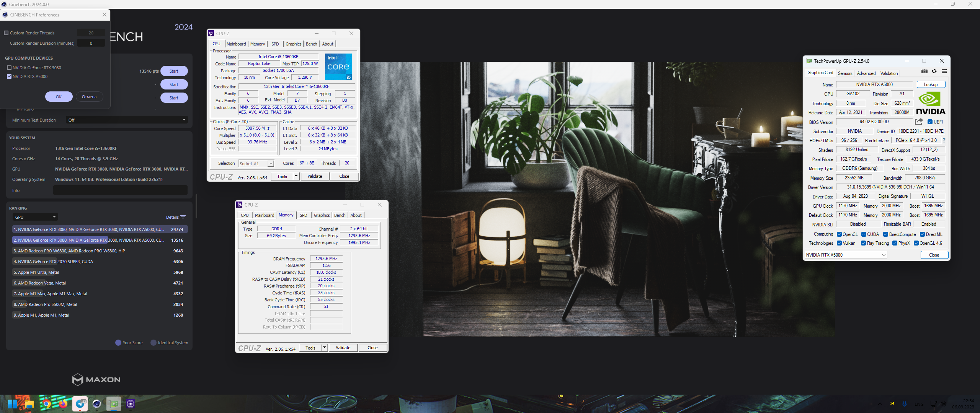980x413 pixels.
Task: Check NVIDIA GeForce RTX 3080 compute device
Action: [9, 68]
